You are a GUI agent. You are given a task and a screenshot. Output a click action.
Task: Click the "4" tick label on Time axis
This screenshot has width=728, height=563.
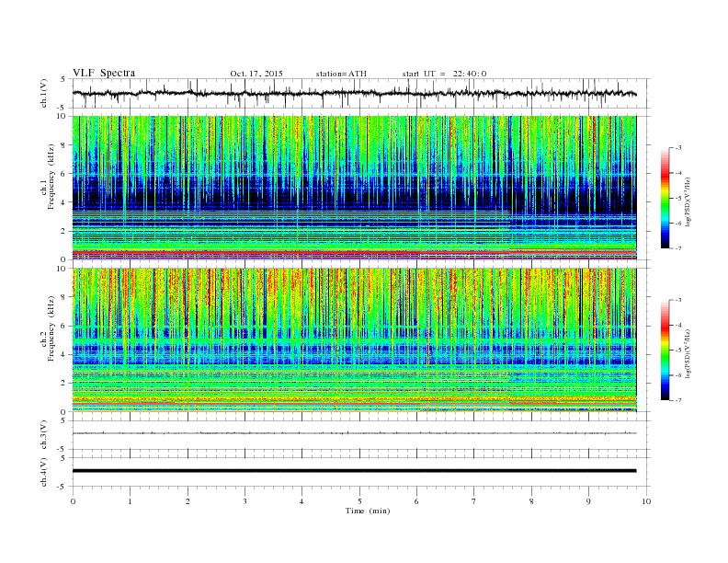(301, 501)
